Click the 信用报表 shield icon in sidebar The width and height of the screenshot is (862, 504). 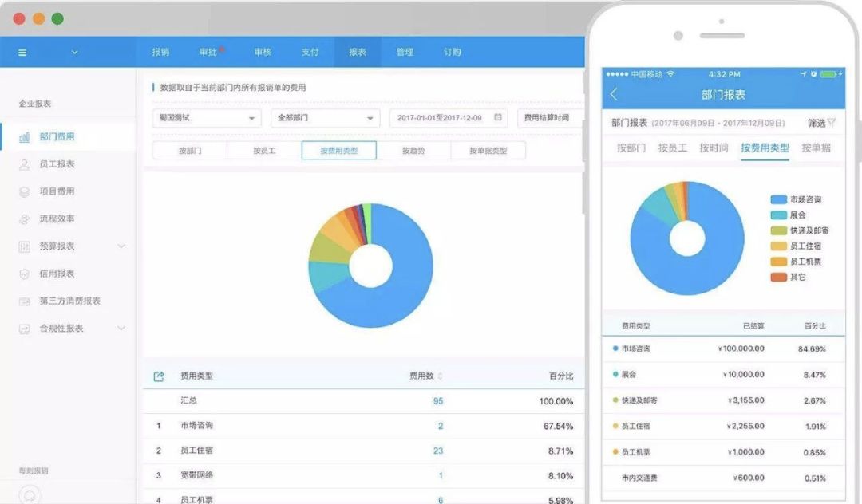click(x=24, y=274)
